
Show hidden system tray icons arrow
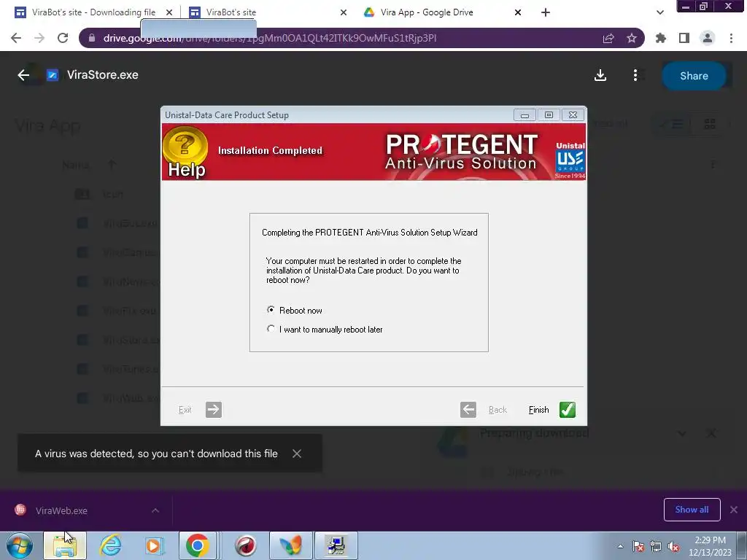pos(620,546)
